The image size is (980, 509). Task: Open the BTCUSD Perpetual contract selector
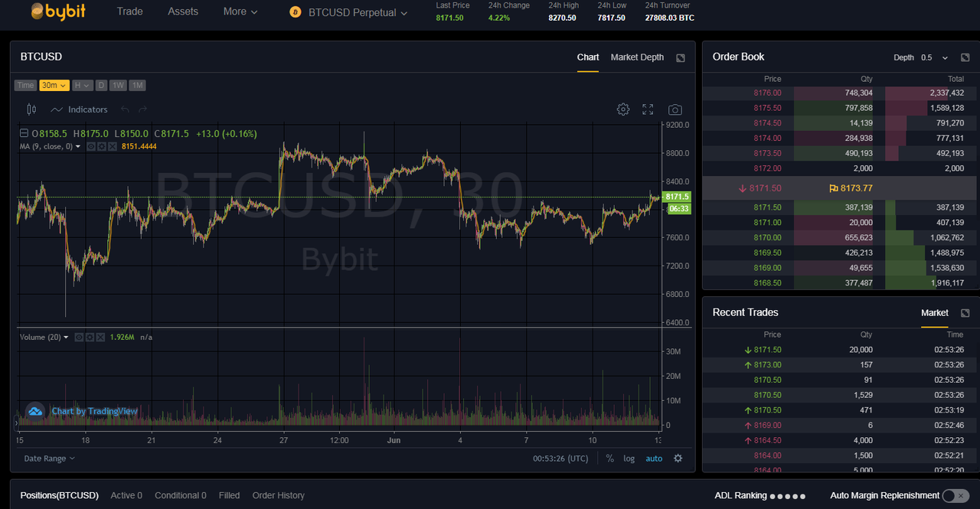coord(358,12)
